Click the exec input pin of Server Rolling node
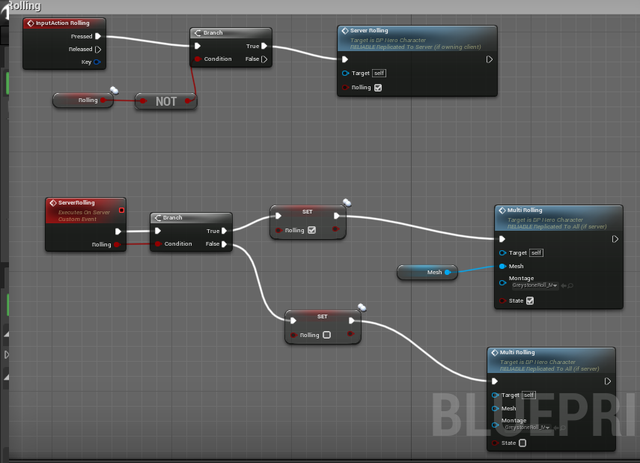This screenshot has width=640, height=463. point(345,60)
